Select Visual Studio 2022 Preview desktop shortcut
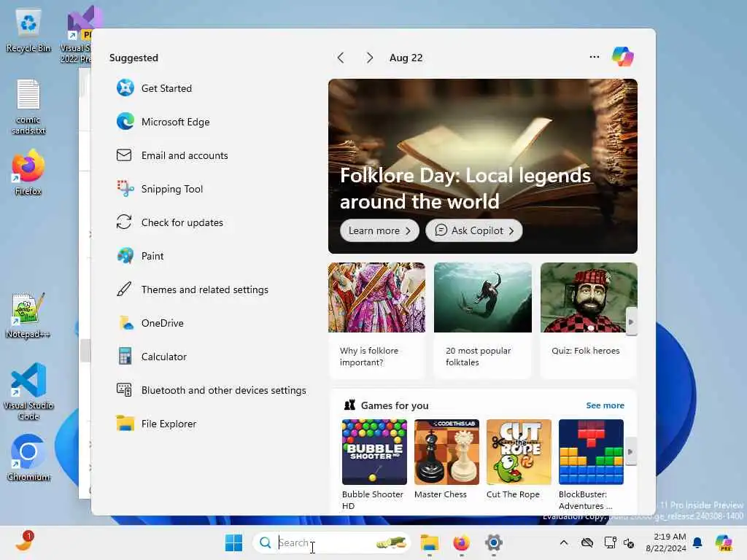The image size is (747, 560). pyautogui.click(x=76, y=34)
